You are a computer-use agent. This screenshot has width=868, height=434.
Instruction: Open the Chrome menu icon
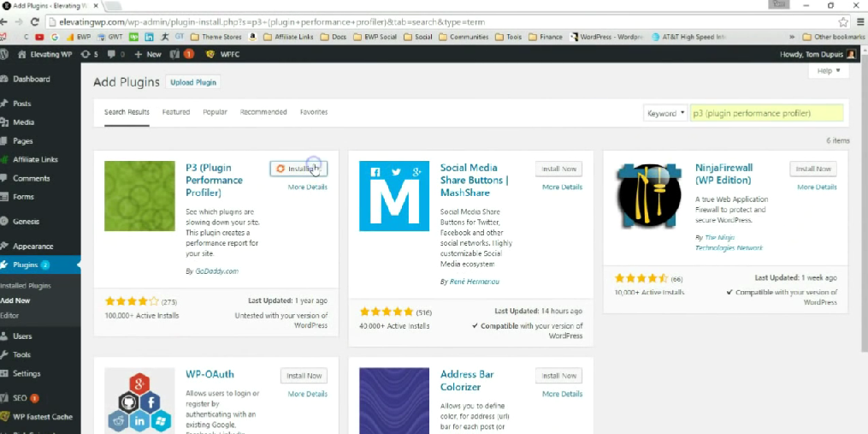(861, 22)
